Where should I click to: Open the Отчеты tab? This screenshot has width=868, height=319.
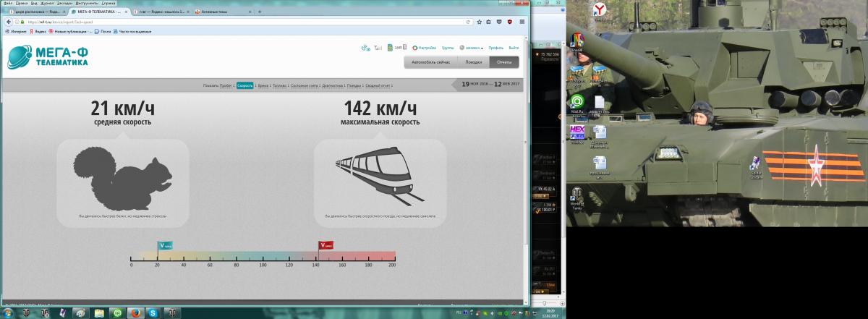pyautogui.click(x=504, y=62)
